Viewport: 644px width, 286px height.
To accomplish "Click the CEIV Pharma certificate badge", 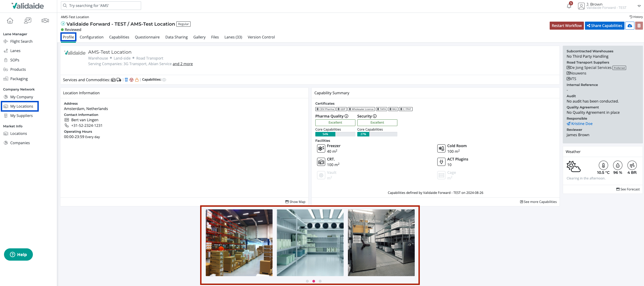I will (x=325, y=109).
